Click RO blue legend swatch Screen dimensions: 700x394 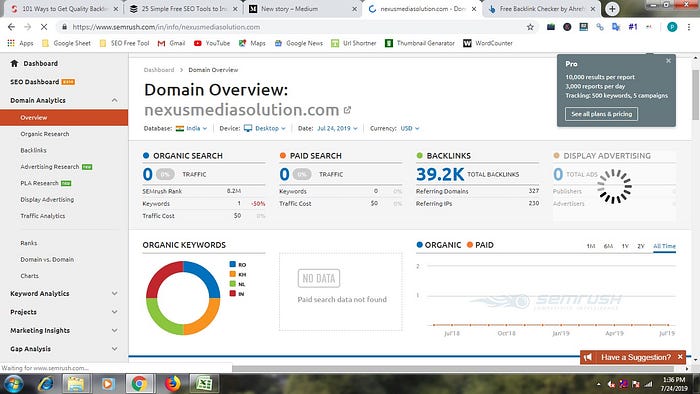pos(233,265)
